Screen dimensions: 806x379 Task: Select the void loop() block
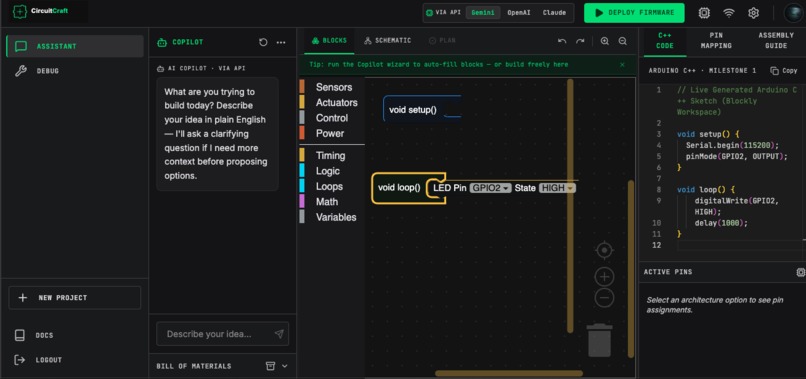[399, 188]
